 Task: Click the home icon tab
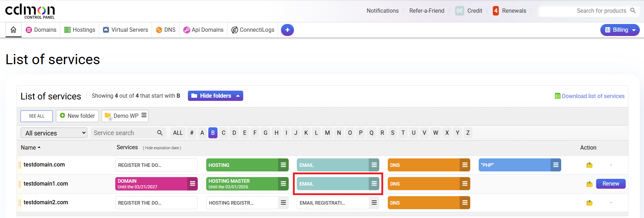click(13, 30)
